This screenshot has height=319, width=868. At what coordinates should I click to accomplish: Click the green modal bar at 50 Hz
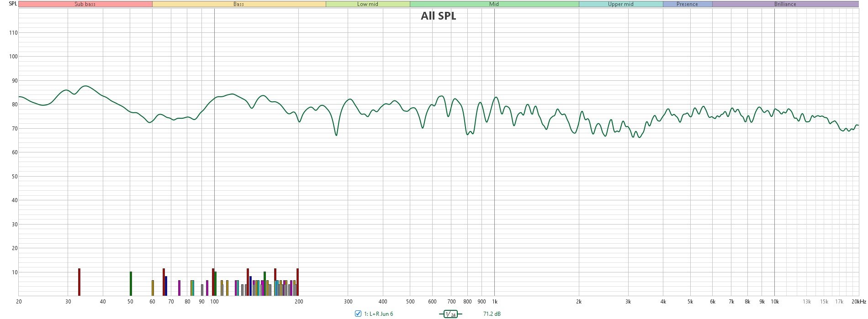pos(131,284)
